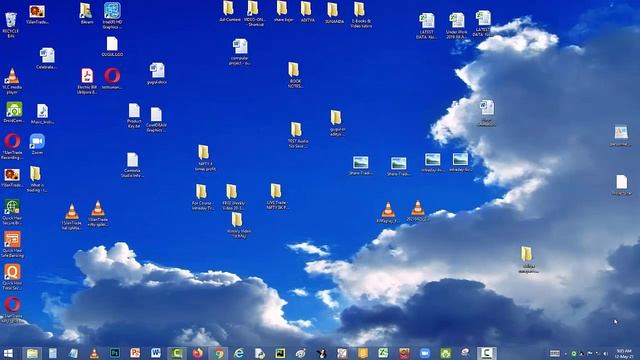640x360 pixels.
Task: Open the For Course Intraday folder
Action: tap(202, 197)
